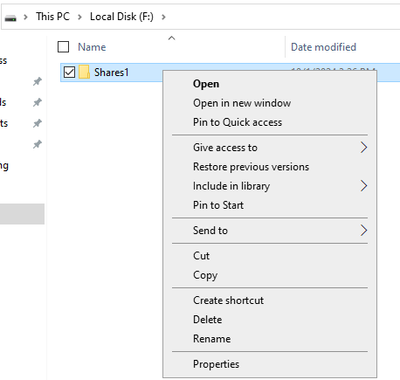Click the Shares1 folder icon

pos(84,72)
